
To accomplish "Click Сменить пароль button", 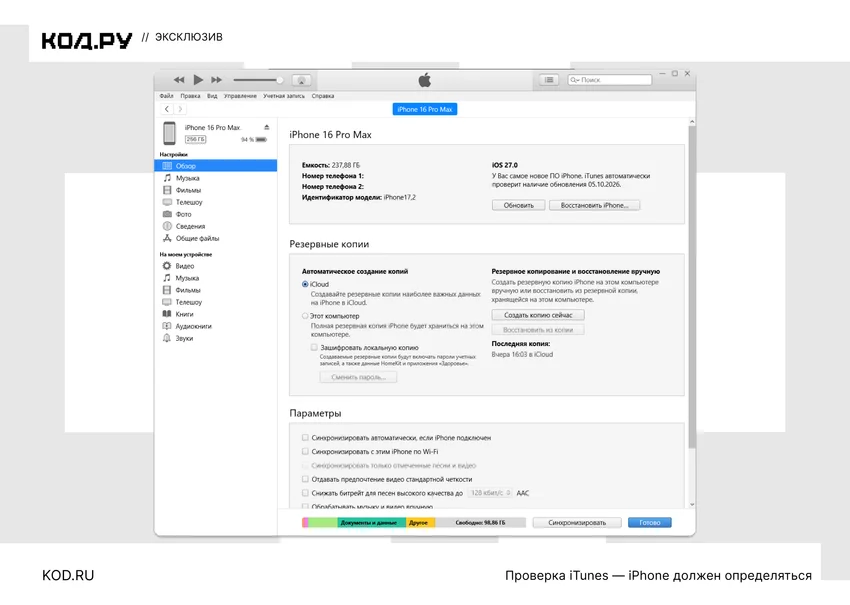I will pyautogui.click(x=358, y=377).
